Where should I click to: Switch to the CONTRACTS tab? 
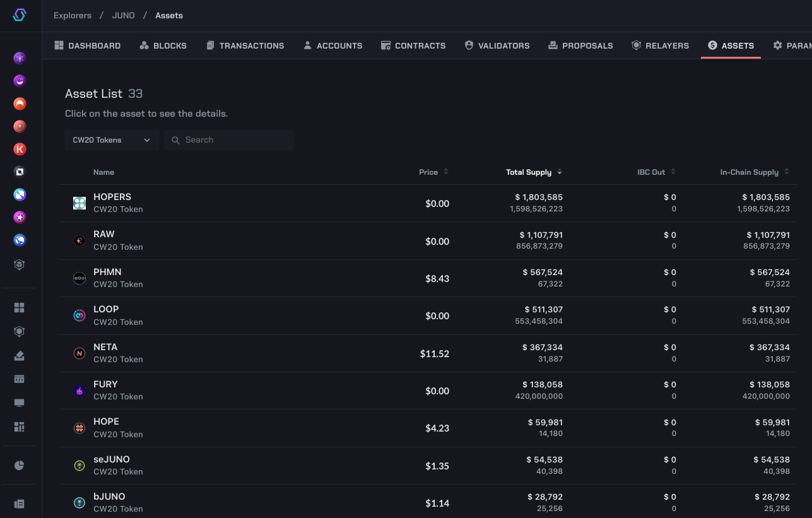tap(413, 45)
